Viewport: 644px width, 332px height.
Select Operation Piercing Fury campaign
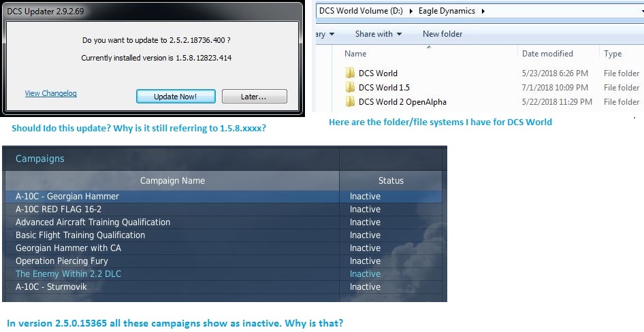coord(223,261)
